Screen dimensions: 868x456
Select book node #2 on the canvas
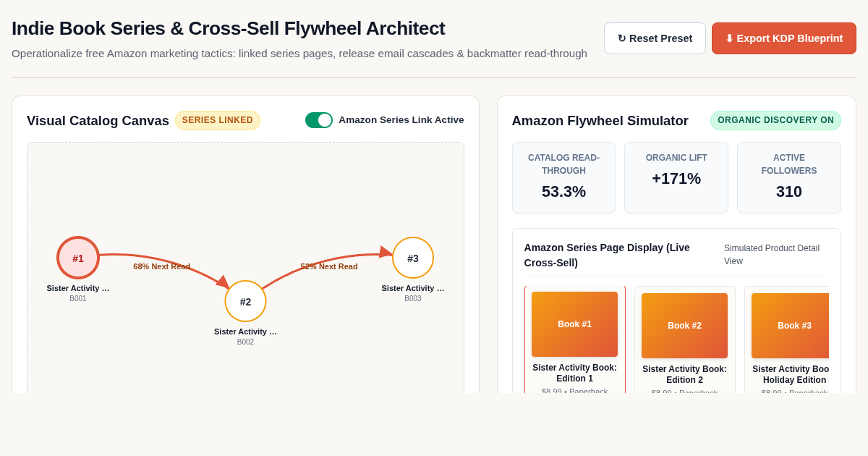pos(245,301)
